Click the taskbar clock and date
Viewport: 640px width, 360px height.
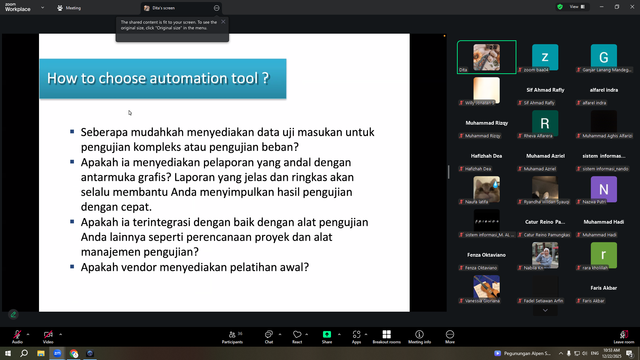pos(611,353)
